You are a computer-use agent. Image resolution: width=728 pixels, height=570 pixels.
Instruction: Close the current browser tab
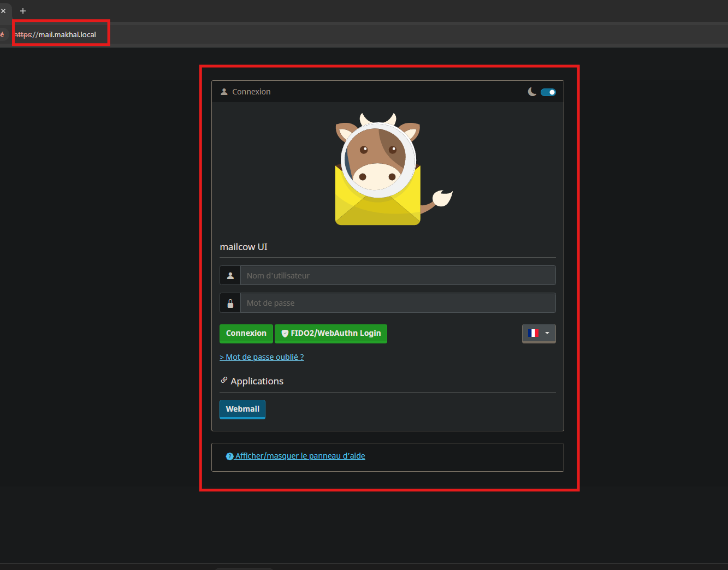point(3,11)
